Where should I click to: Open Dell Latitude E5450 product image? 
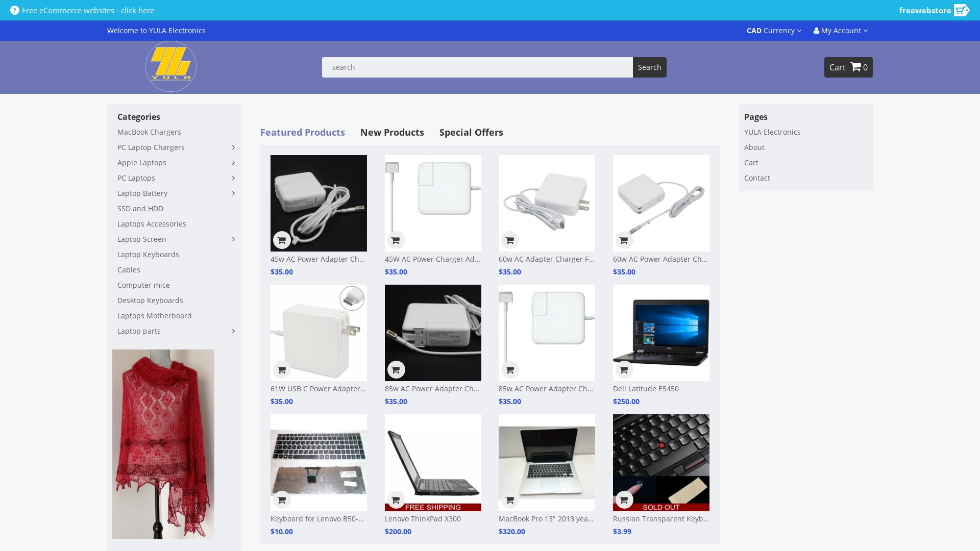pyautogui.click(x=661, y=333)
